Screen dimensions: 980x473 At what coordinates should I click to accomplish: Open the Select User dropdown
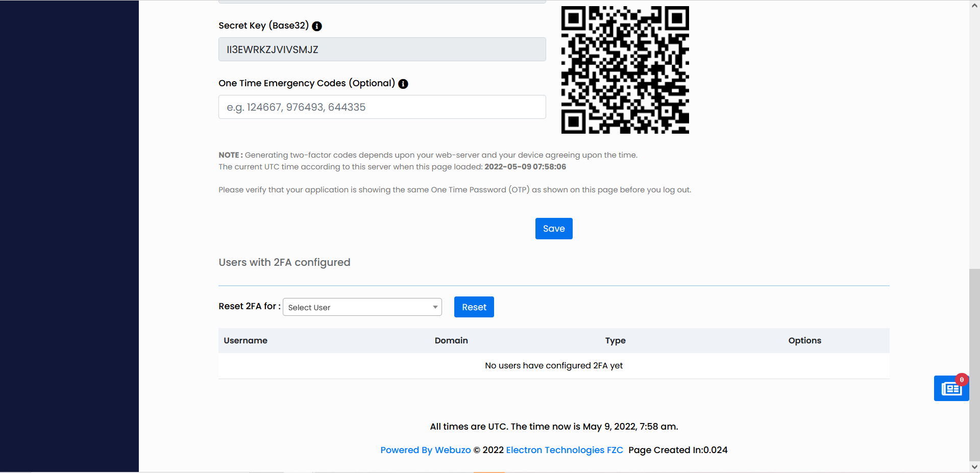click(362, 307)
